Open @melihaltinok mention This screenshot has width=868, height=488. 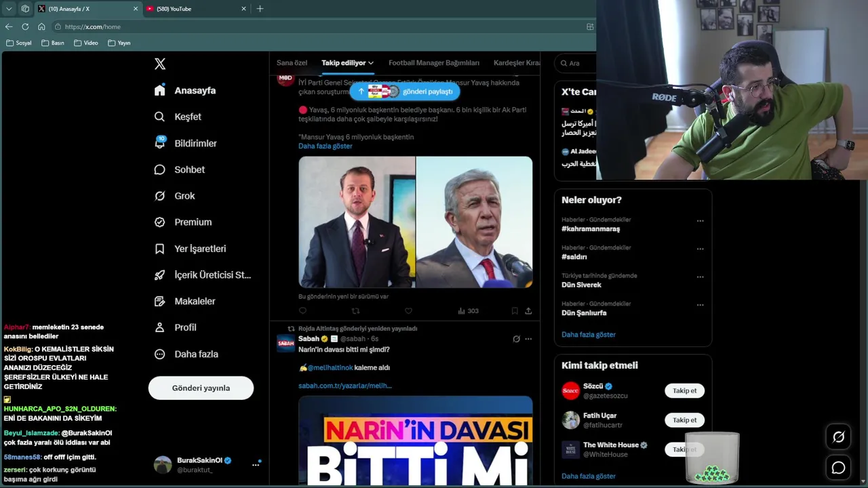tap(330, 367)
